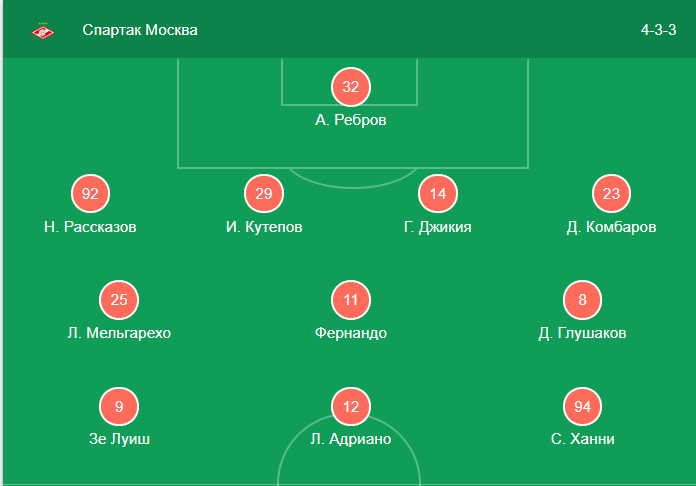Select forward badge number 9
The width and height of the screenshot is (696, 486).
click(119, 406)
